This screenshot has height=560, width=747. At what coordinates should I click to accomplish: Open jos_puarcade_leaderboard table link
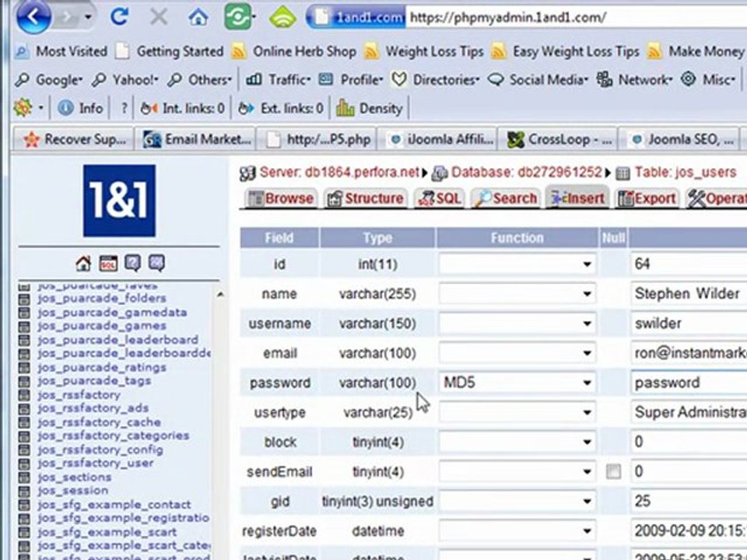click(117, 340)
